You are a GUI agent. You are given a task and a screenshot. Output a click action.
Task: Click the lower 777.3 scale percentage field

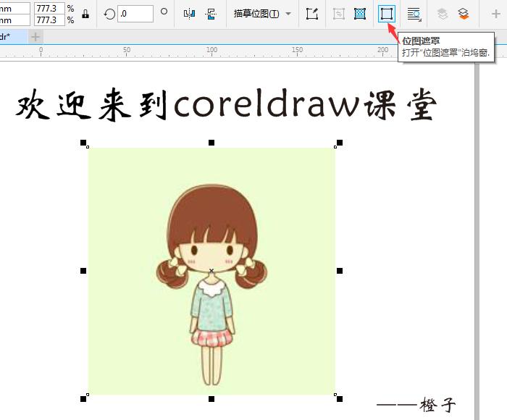coord(49,20)
